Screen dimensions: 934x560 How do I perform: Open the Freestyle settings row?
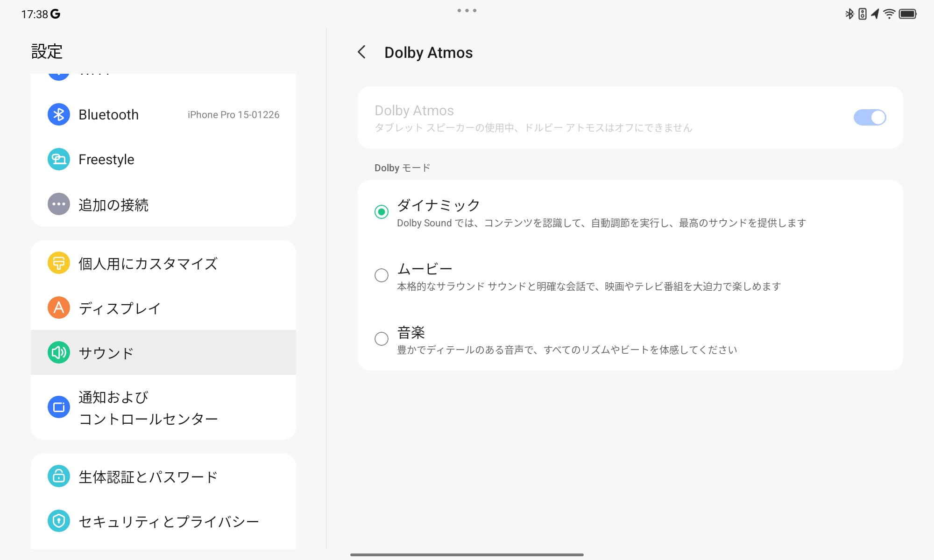click(x=163, y=159)
